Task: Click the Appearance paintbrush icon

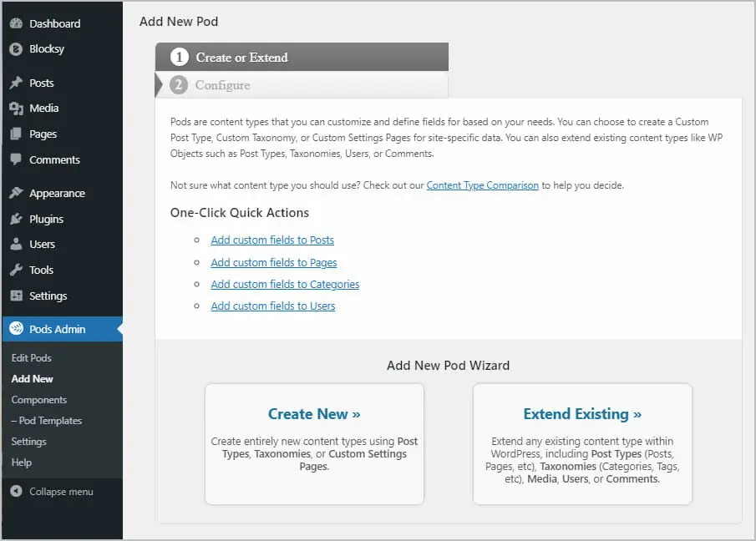Action: pos(16,193)
